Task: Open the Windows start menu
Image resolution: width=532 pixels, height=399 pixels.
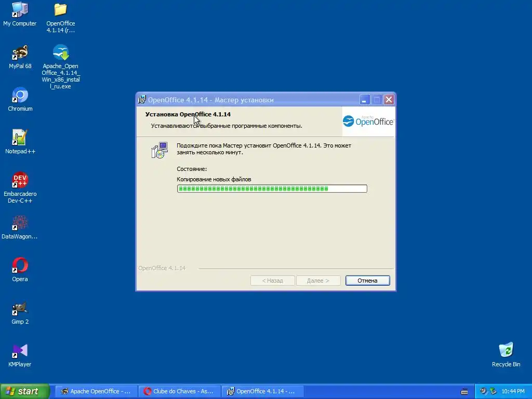Action: [x=25, y=391]
